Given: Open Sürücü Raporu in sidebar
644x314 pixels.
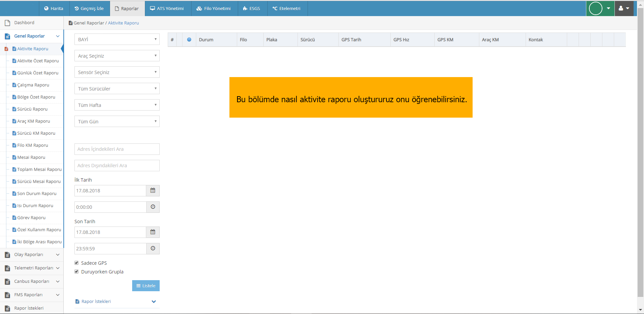Looking at the screenshot, I should click(33, 109).
